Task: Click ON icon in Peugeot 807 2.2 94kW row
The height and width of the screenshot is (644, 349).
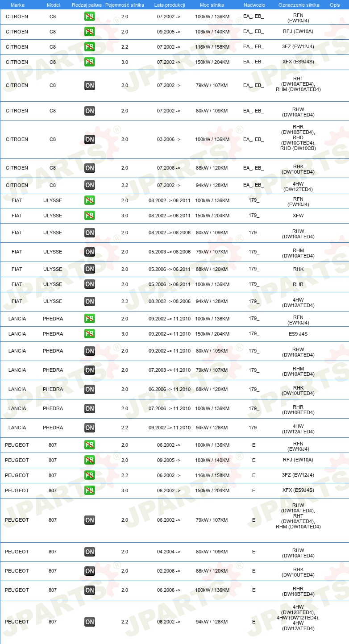Action: (x=89, y=622)
